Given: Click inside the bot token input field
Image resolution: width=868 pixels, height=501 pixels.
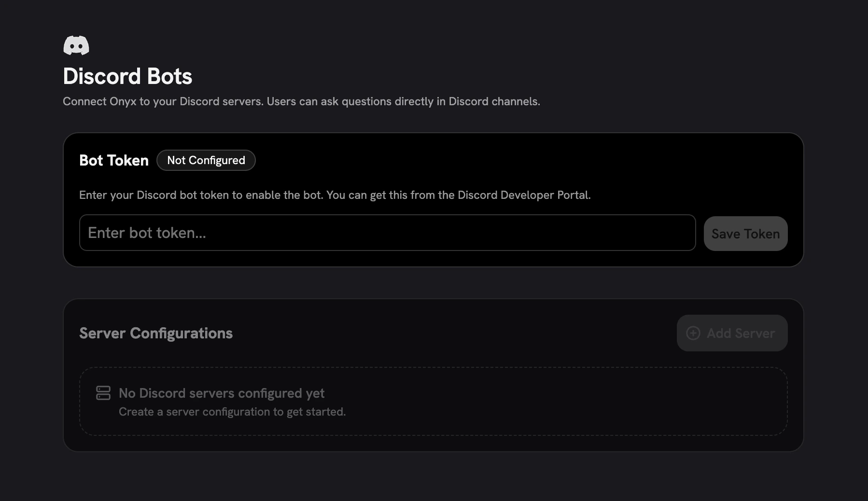Looking at the screenshot, I should coord(386,233).
